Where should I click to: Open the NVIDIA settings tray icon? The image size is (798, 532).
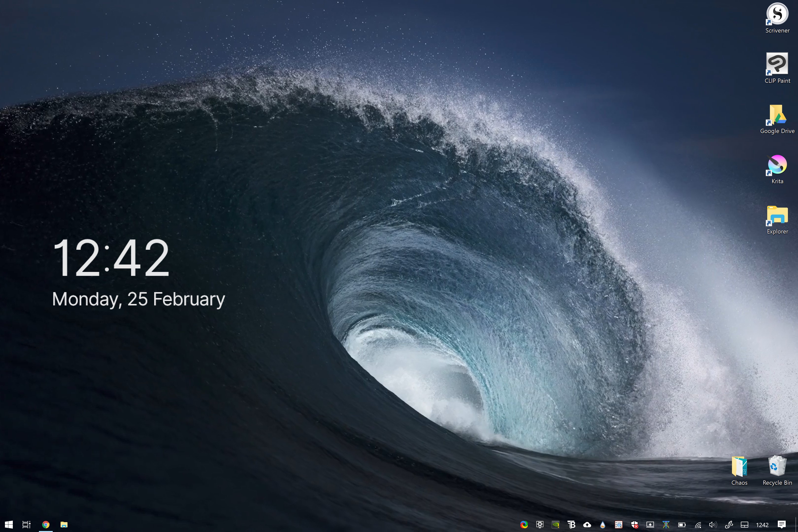pos(555,525)
